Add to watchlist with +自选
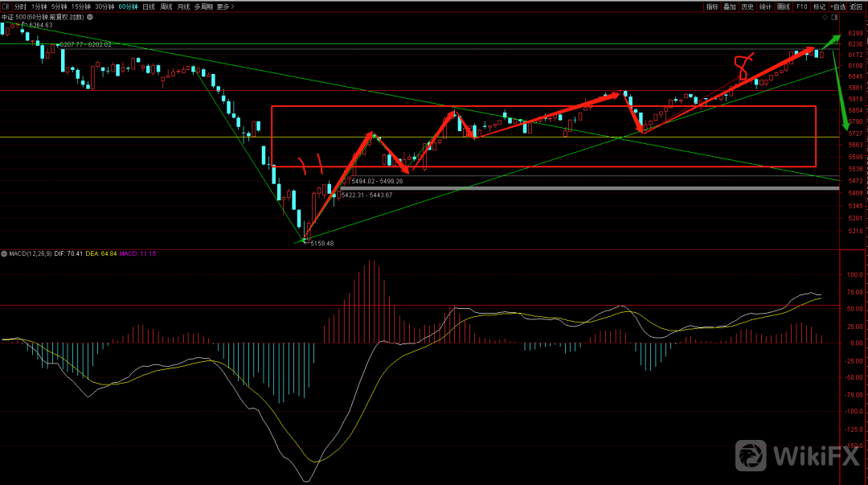This screenshot has width=868, height=485. click(838, 6)
